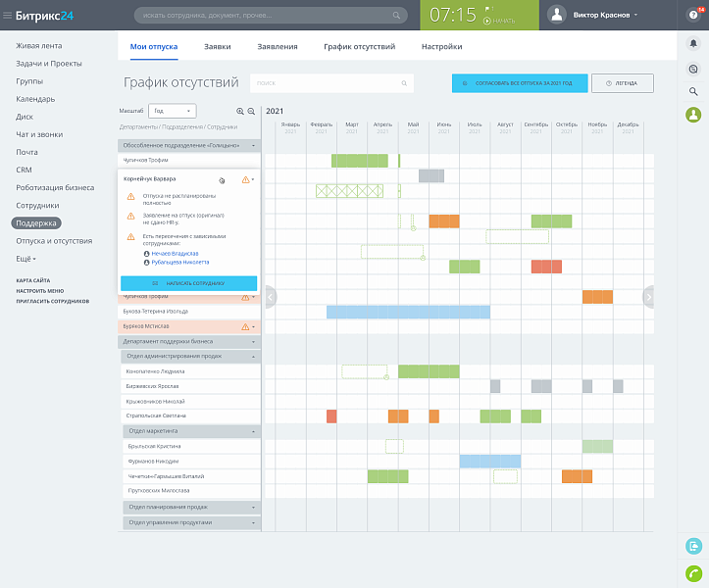Open Нечаев Владислав employee link
The image size is (709, 588).
175,253
